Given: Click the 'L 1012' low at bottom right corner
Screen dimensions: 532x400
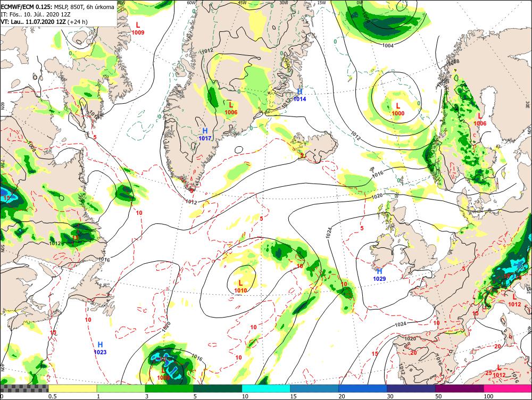Looking at the screenshot, I should pos(499,371).
